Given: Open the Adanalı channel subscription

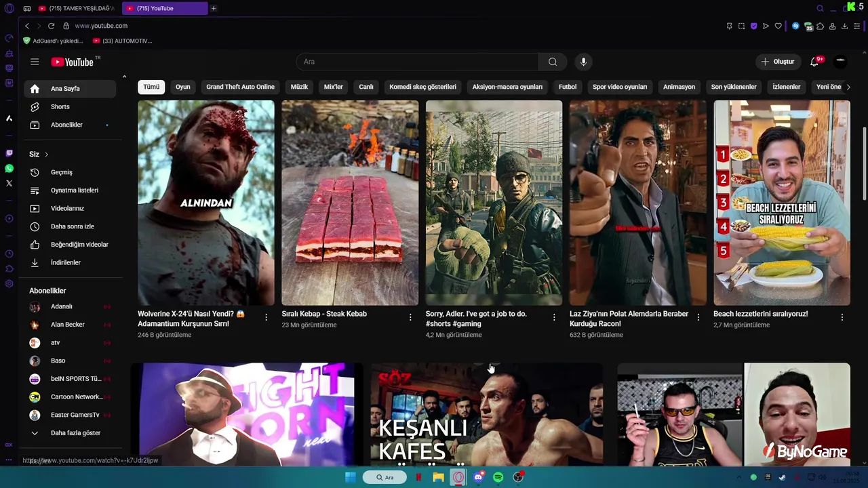Looking at the screenshot, I should pos(71,306).
